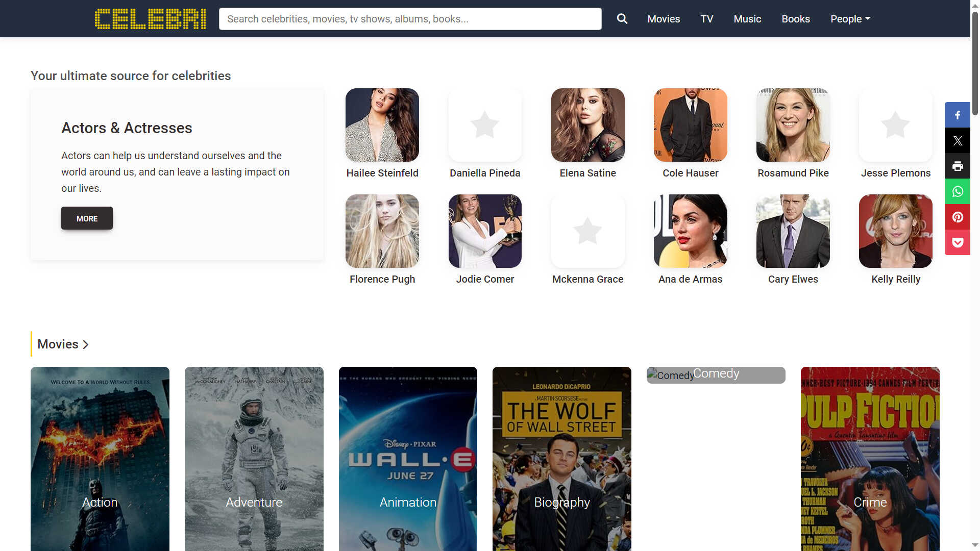Click the print icon in share sidebar
The width and height of the screenshot is (980, 551).
(958, 166)
